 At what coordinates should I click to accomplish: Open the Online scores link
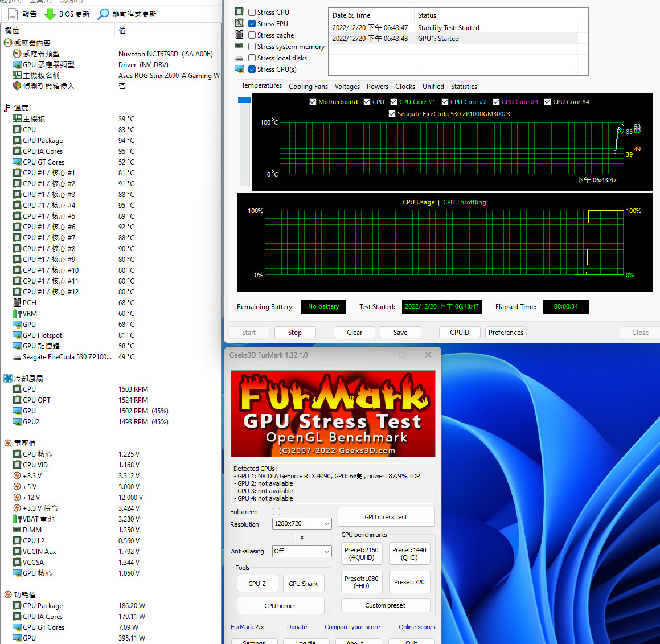(x=417, y=627)
